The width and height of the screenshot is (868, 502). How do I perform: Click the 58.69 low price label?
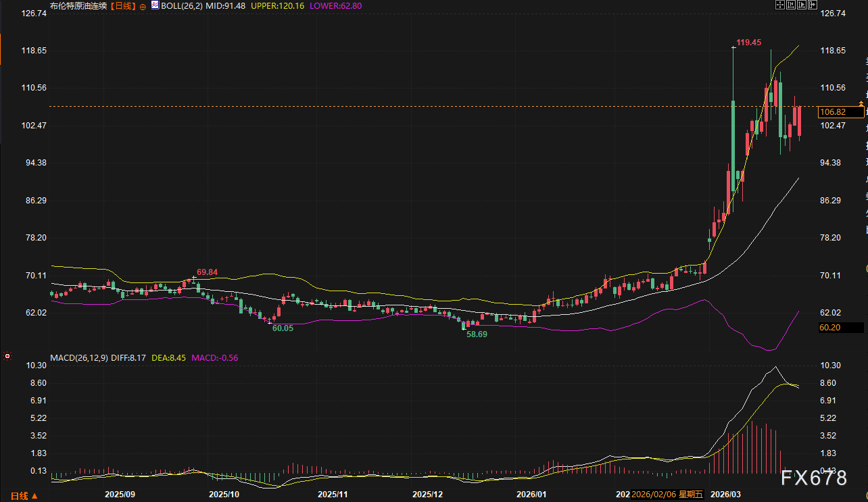(477, 334)
